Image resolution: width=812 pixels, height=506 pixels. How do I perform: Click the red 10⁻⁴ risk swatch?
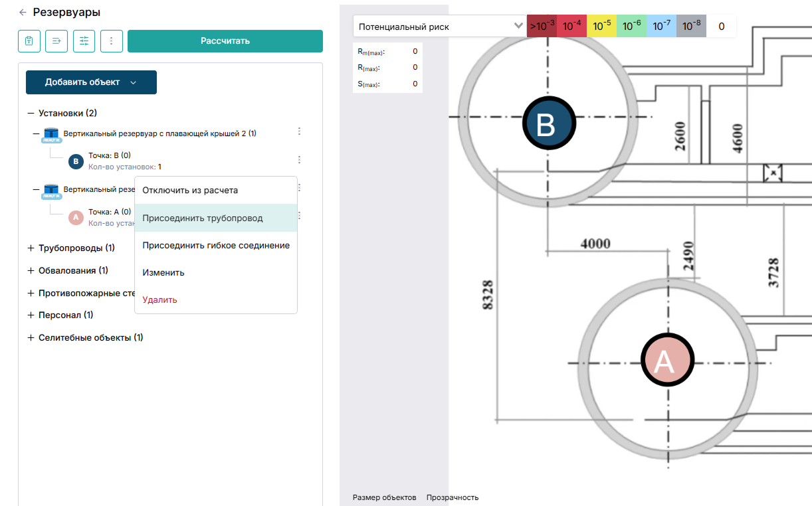(x=571, y=27)
